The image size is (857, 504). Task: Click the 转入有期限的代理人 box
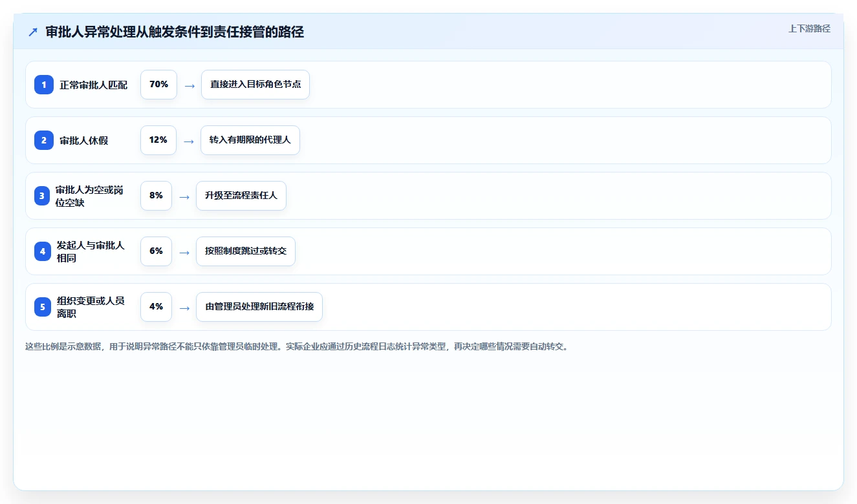pyautogui.click(x=250, y=140)
